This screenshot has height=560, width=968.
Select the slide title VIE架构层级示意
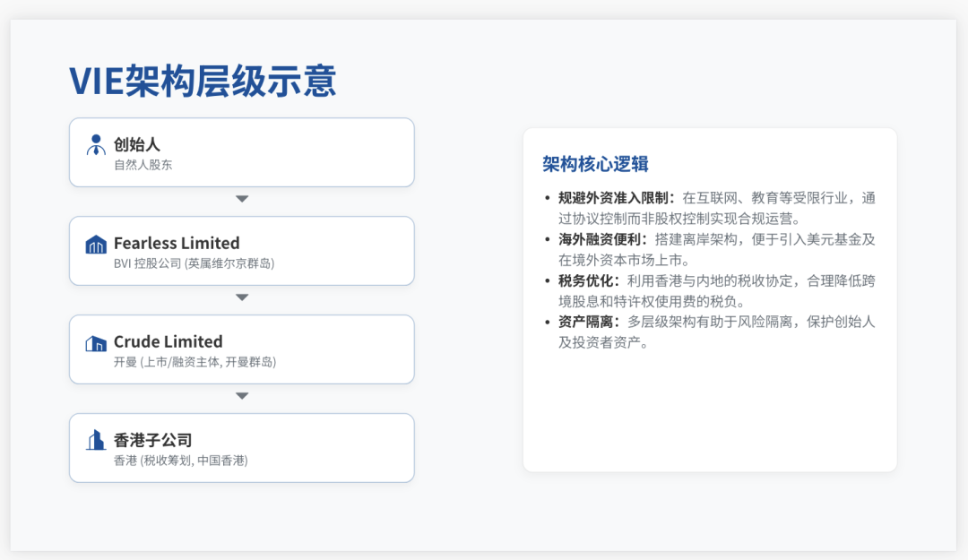coord(203,81)
